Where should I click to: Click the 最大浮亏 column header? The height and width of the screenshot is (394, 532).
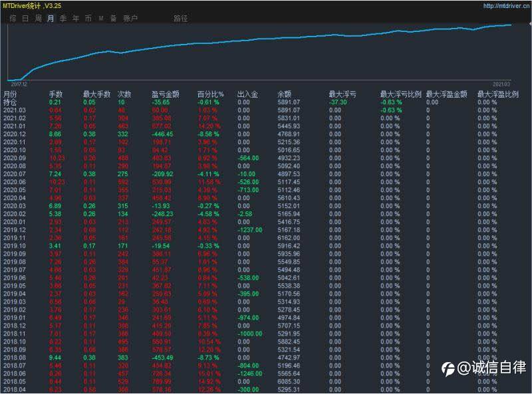[x=342, y=94]
